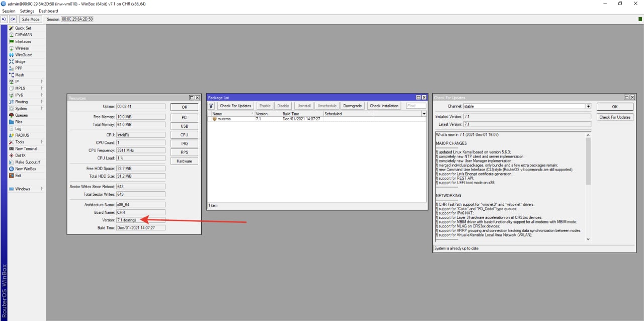Viewport: 644px width, 321px height.
Task: Open the Log viewer
Action: (18, 129)
